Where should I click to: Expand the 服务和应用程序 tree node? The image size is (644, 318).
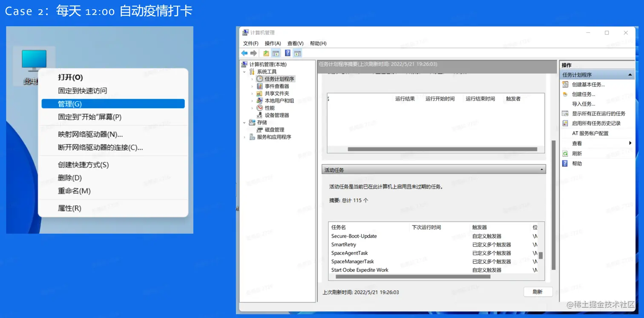tap(244, 137)
